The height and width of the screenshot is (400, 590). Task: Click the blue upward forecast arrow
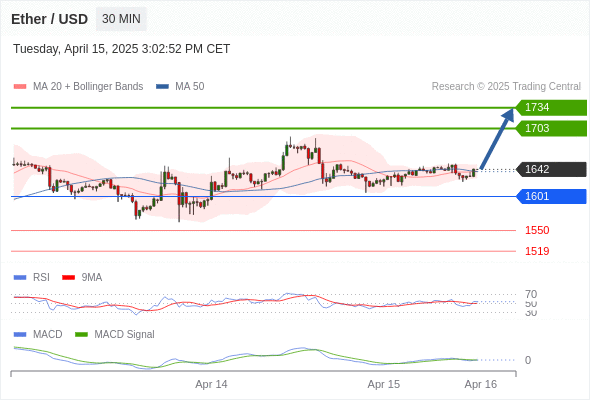(497, 138)
